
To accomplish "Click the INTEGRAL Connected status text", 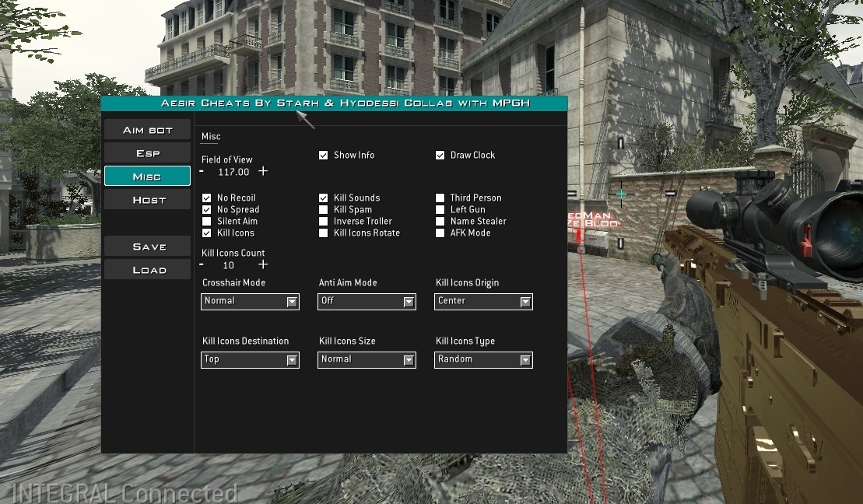I will click(x=125, y=493).
